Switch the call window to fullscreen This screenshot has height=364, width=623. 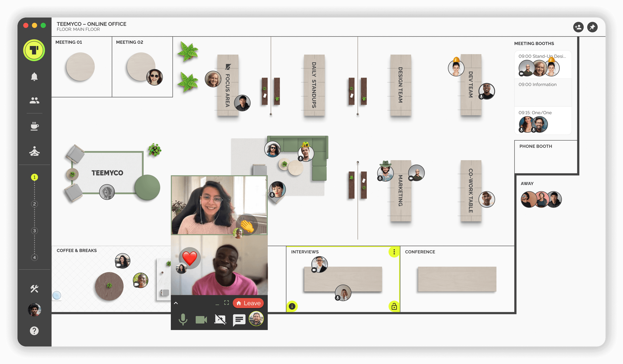coord(226,303)
